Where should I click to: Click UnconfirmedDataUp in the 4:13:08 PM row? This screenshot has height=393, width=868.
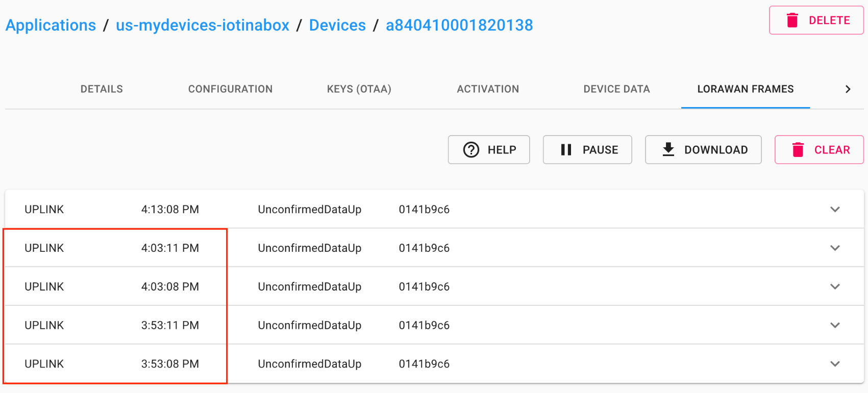(310, 209)
